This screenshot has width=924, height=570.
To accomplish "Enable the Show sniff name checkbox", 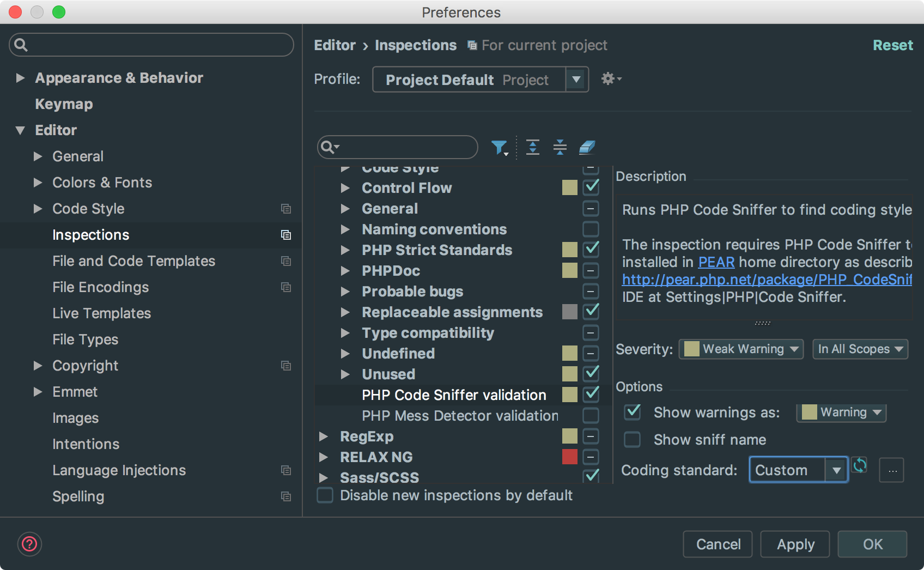I will point(632,439).
